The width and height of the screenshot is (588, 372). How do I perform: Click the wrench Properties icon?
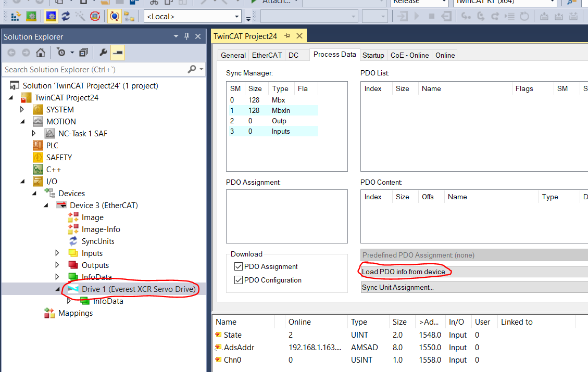click(103, 53)
